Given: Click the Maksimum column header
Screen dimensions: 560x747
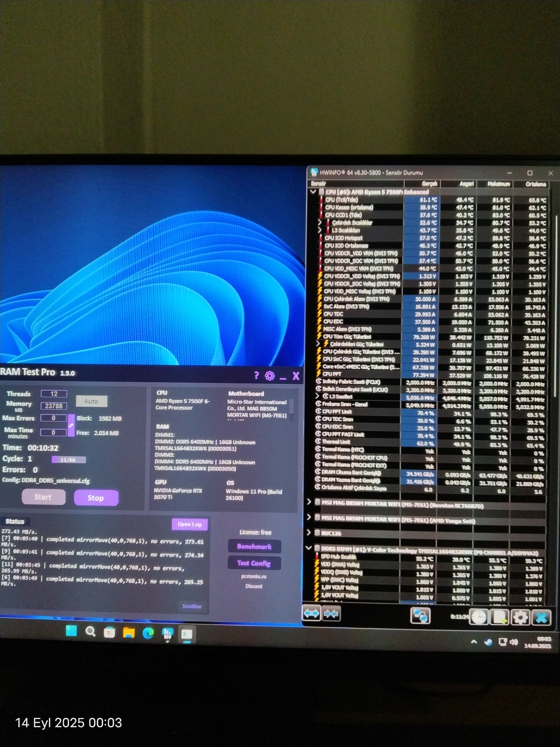Looking at the screenshot, I should point(495,184).
